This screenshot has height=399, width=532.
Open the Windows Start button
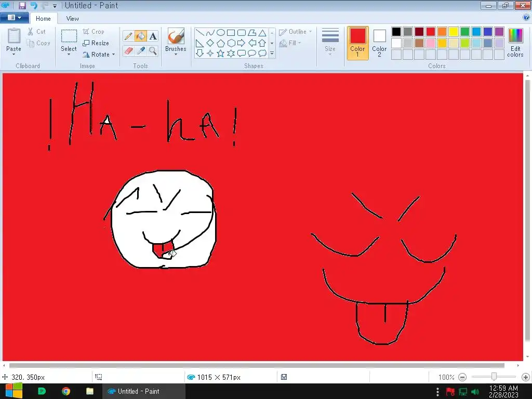coord(14,391)
